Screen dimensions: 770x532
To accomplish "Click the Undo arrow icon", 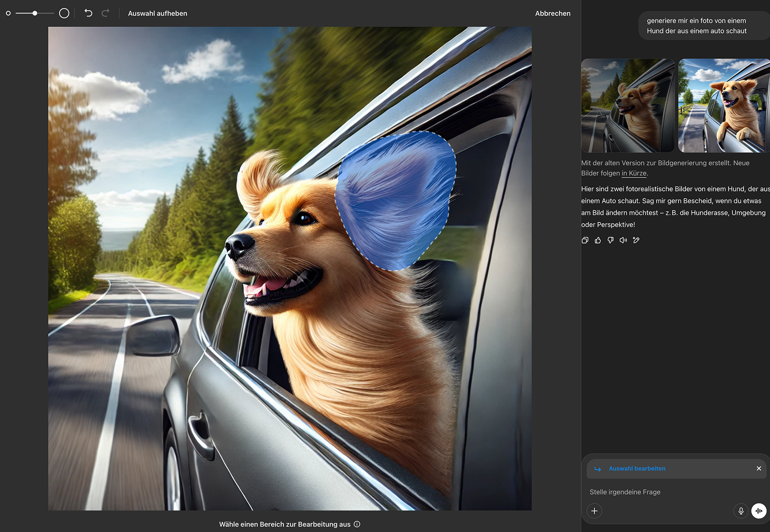I will tap(88, 13).
